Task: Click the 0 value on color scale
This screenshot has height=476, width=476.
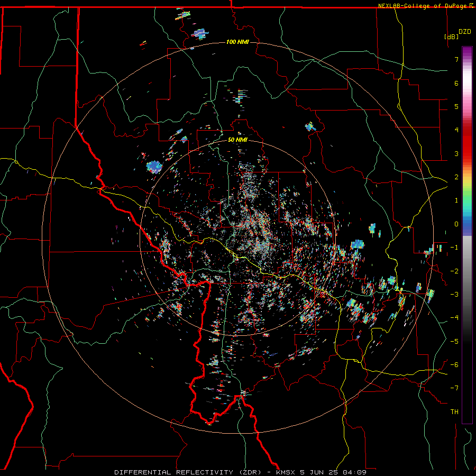Action: 456,224
